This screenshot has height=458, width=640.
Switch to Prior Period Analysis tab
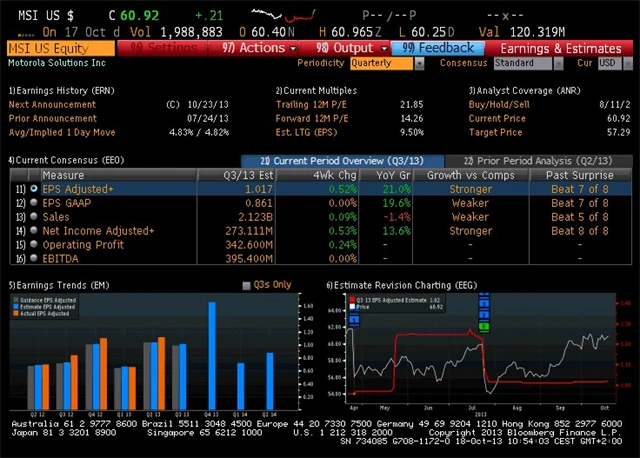pos(540,160)
